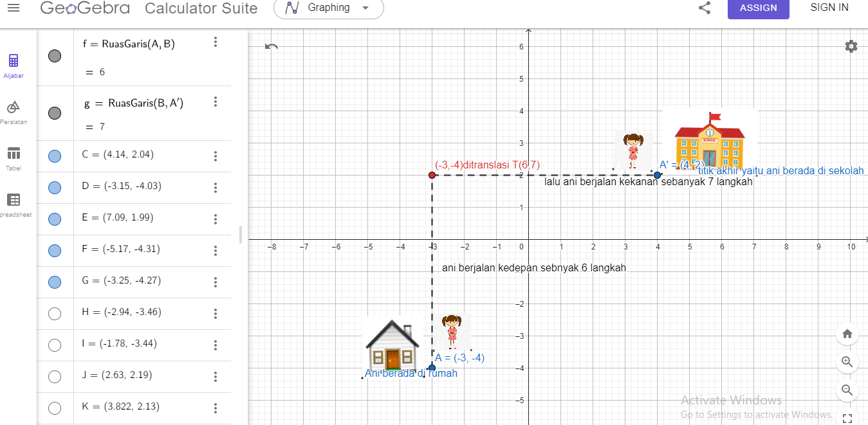Switch to the Tabel view
Screen dimensions: 868x425
click(14, 158)
